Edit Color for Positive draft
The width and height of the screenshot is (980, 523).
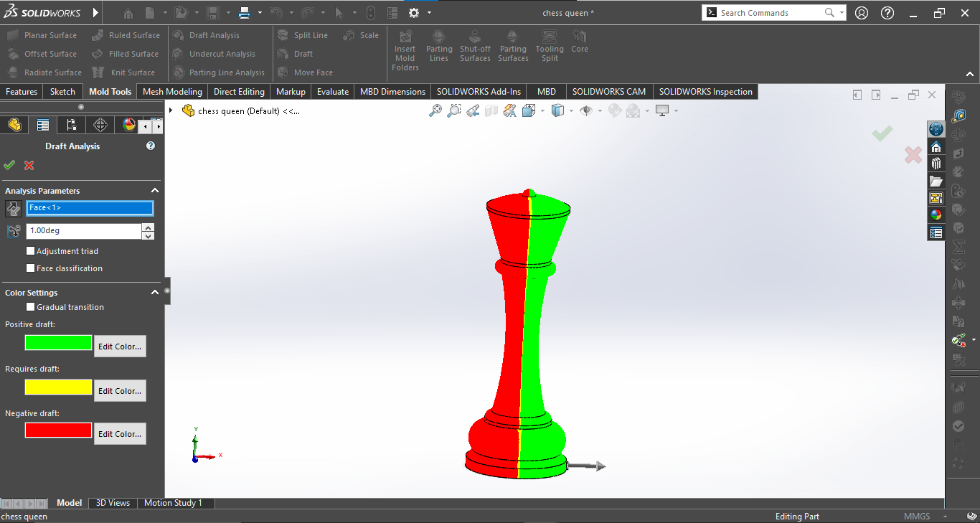[120, 346]
